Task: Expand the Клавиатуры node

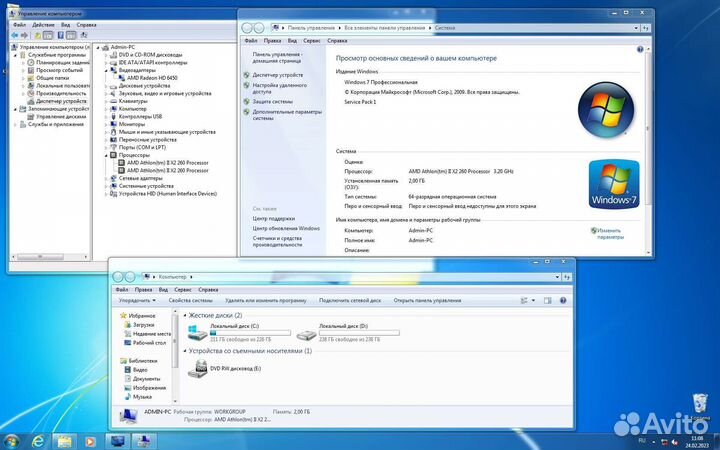Action: pos(106,101)
